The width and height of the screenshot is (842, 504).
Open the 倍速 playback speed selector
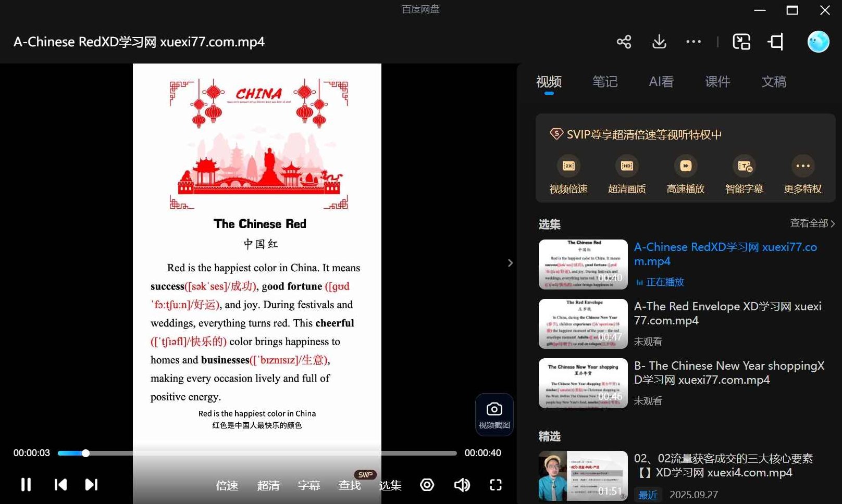click(227, 485)
